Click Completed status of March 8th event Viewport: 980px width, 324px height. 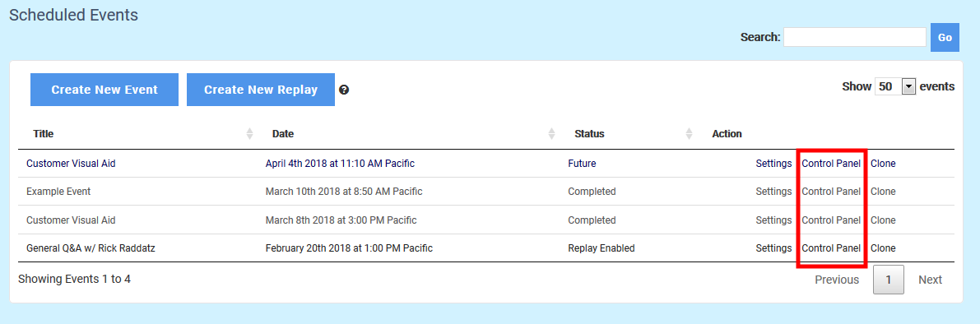pos(592,220)
